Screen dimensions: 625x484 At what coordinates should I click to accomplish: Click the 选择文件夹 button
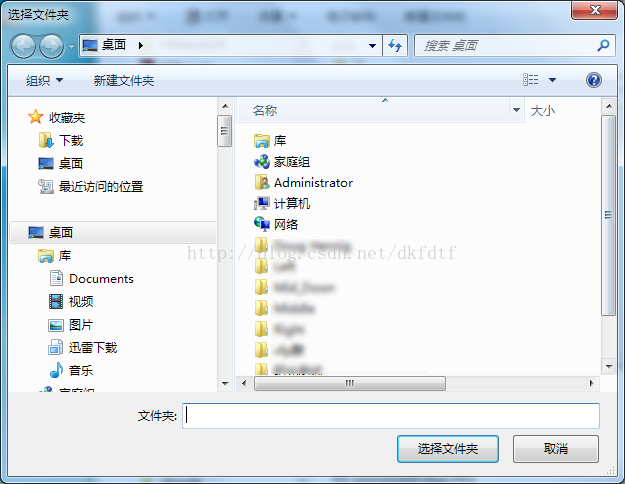tap(448, 449)
